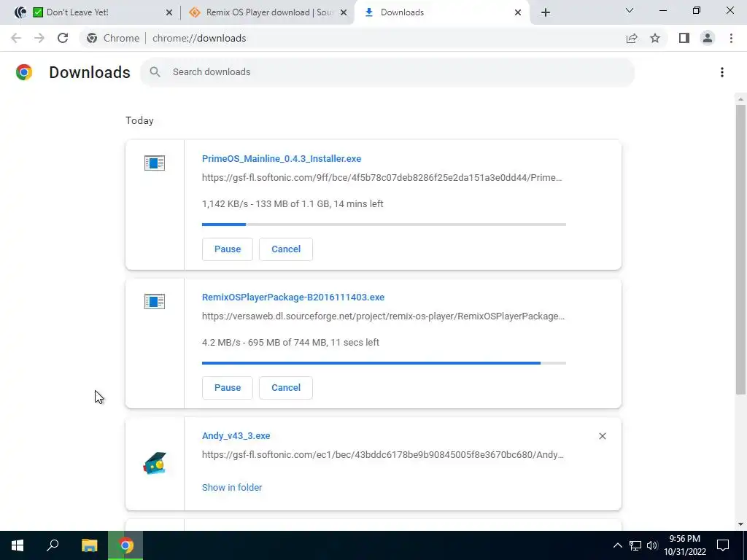The height and width of the screenshot is (560, 747).
Task: Open the Chrome side panel
Action: [x=684, y=38]
